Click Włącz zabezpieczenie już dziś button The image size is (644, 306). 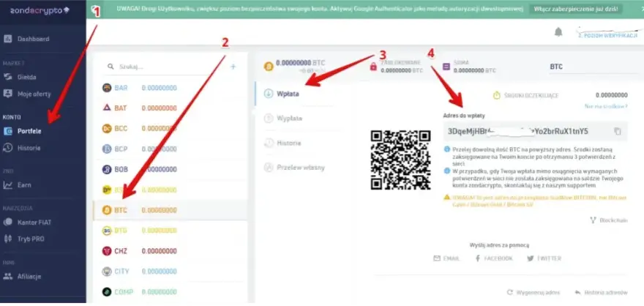[x=575, y=9]
